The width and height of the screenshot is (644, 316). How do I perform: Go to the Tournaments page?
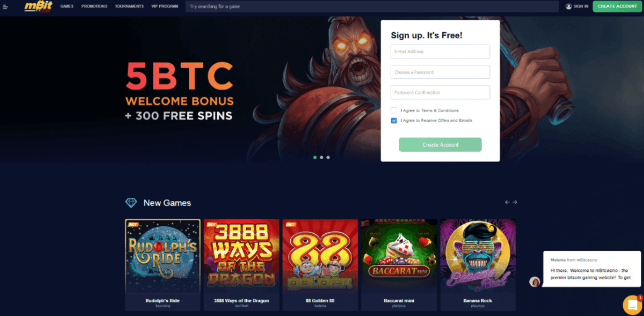point(129,6)
